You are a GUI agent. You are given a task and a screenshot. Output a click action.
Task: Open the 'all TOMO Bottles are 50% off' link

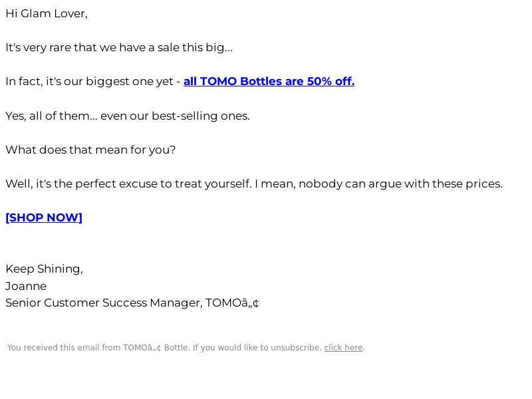pos(269,81)
